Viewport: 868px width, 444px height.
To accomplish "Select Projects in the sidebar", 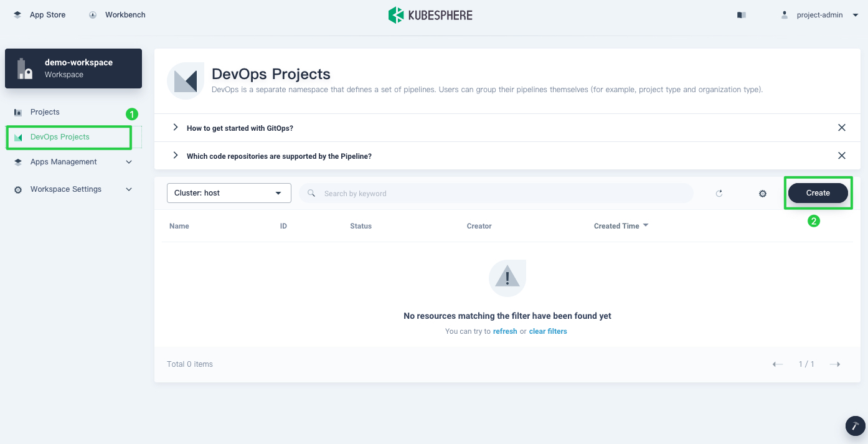I will coord(45,112).
